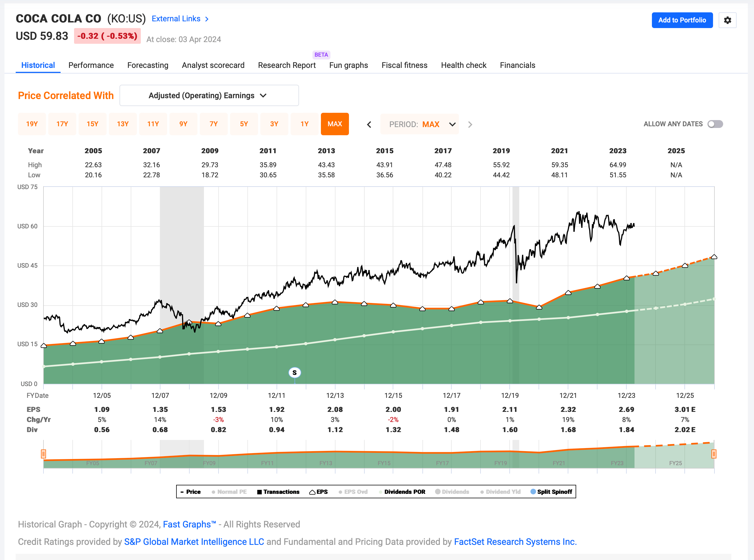Click the left chevron to shift period back
The height and width of the screenshot is (560, 754).
coord(369,124)
